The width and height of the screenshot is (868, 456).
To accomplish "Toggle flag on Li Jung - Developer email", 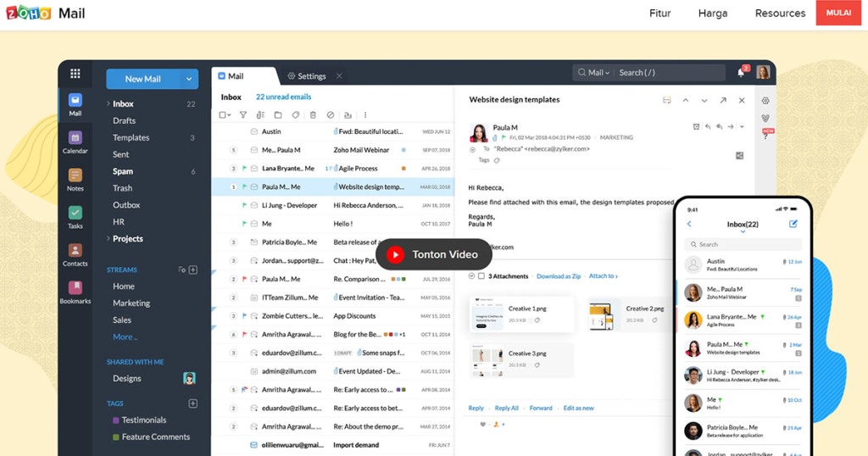I will [244, 205].
